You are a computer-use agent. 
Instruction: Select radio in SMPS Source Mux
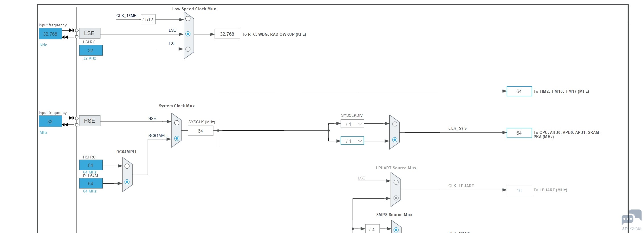(x=396, y=230)
